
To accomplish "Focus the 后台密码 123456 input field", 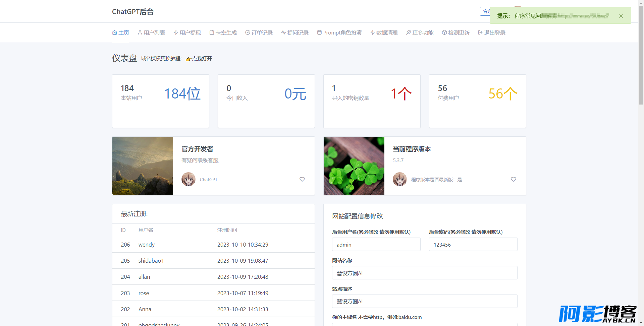I will (473, 245).
